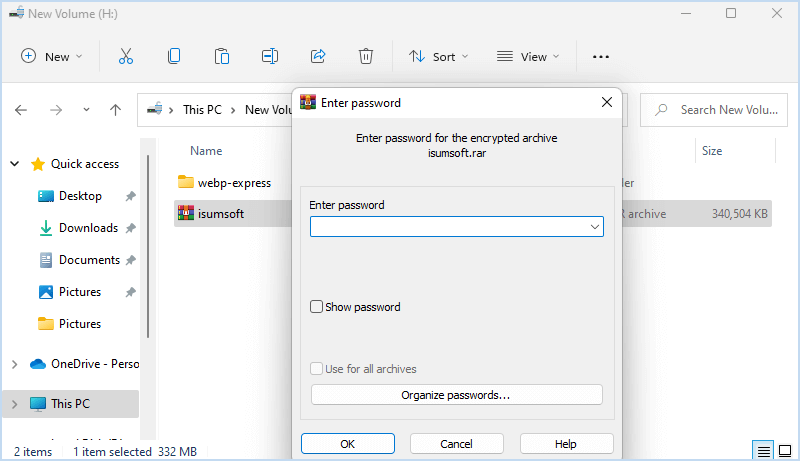Image resolution: width=800 pixels, height=461 pixels.
Task: Click the Enter password text field
Action: 449,227
